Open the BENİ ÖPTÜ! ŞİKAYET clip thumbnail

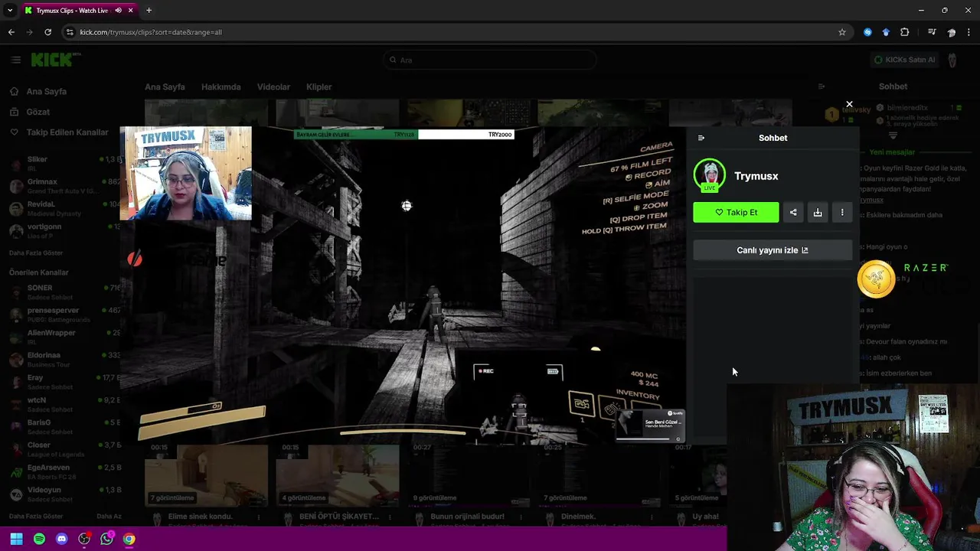click(337, 474)
